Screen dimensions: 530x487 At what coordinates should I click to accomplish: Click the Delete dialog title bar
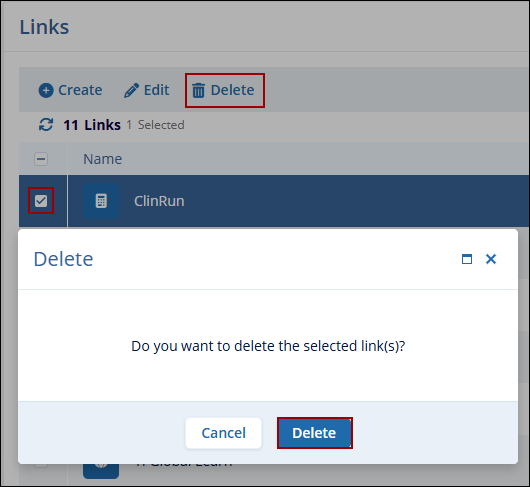click(268, 259)
